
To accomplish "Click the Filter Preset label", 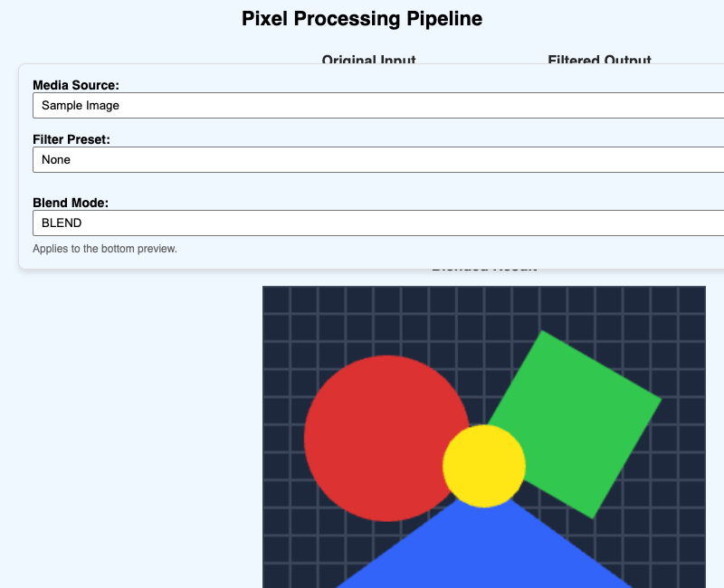I will 71,139.
